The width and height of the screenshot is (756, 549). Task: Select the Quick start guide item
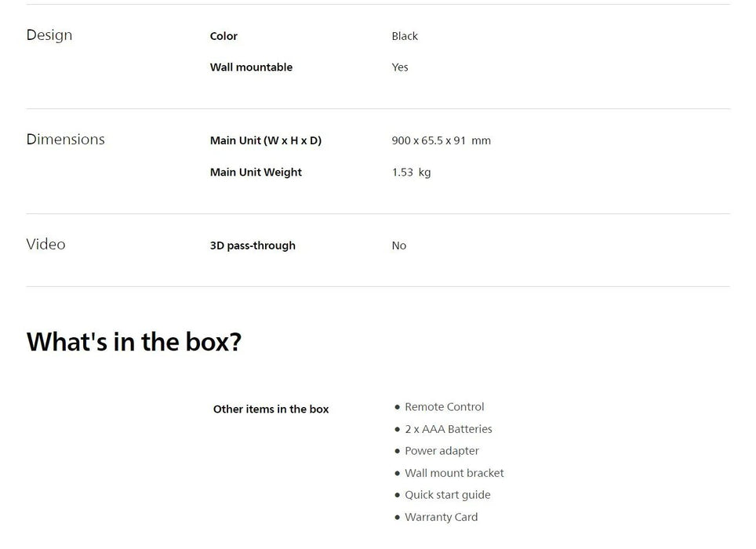click(447, 495)
